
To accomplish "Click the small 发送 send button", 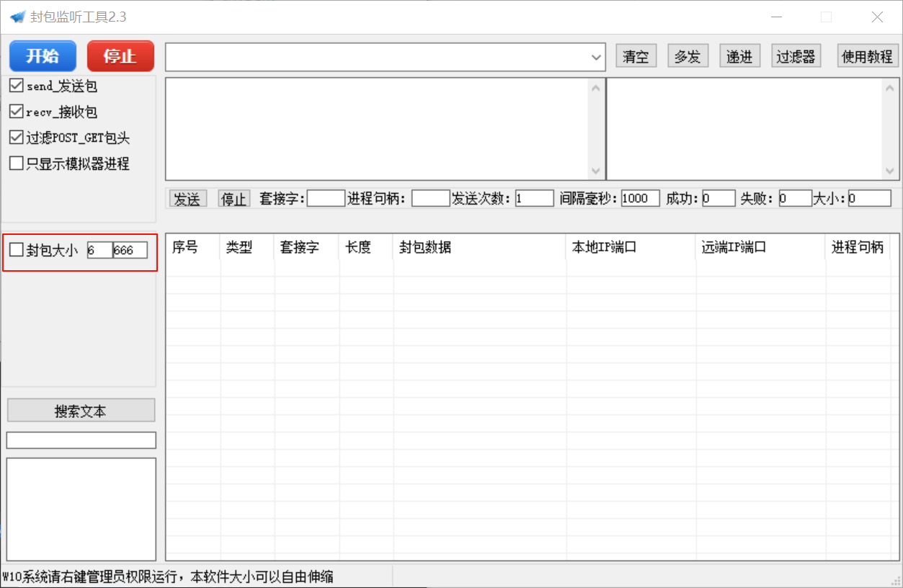I will pos(187,199).
